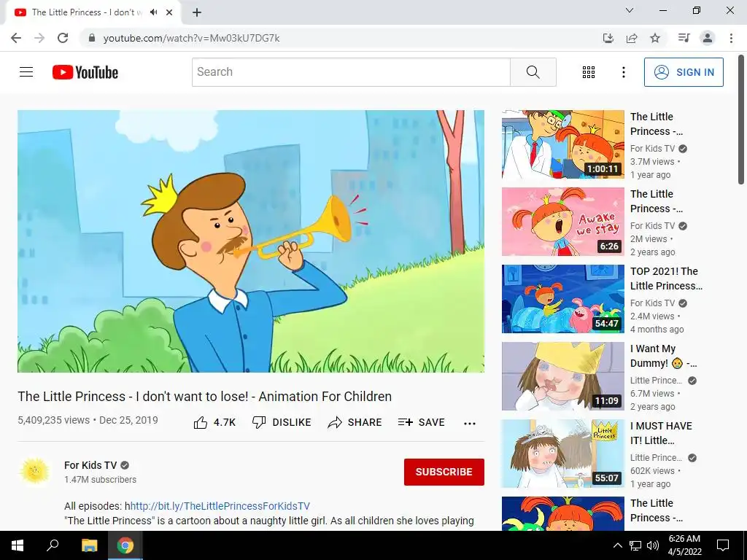Click the install app icon in address bar

point(608,38)
